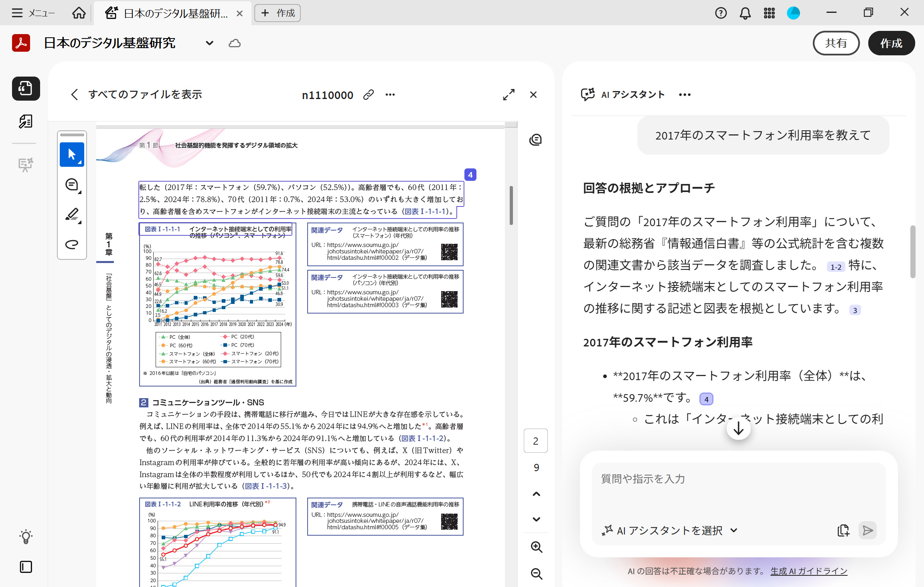
Task: Copy link to n1110000 file
Action: 368,95
